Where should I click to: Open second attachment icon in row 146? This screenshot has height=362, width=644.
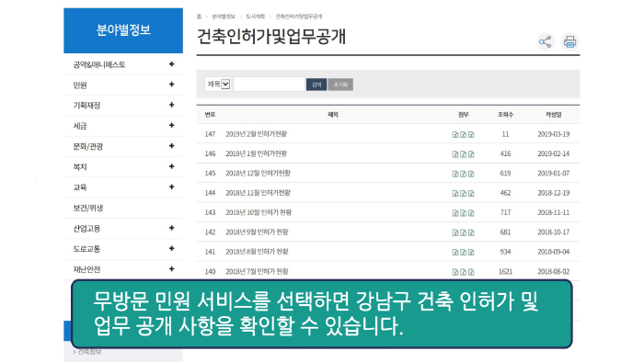[x=464, y=154]
